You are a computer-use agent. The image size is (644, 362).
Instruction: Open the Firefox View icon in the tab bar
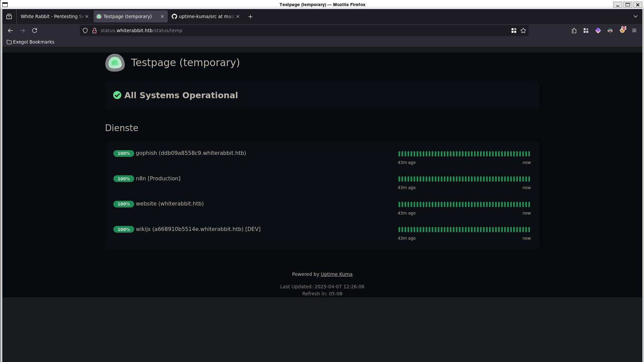pyautogui.click(x=9, y=16)
